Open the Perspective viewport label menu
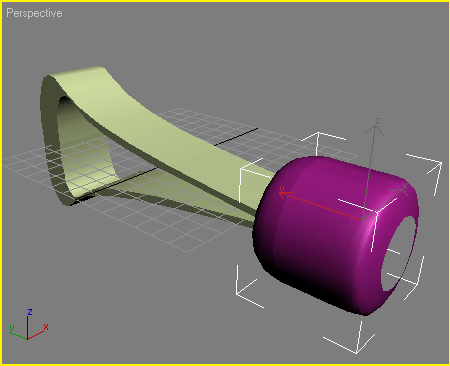 click(x=34, y=13)
